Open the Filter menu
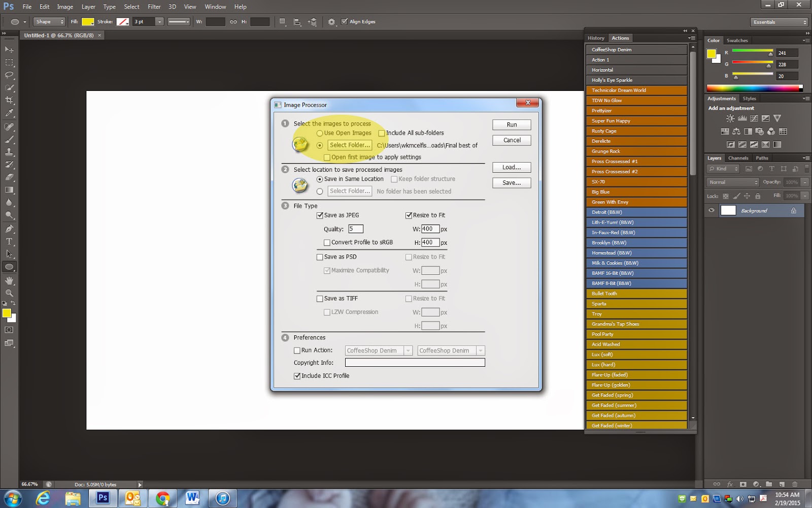This screenshot has width=812, height=508. coord(154,7)
